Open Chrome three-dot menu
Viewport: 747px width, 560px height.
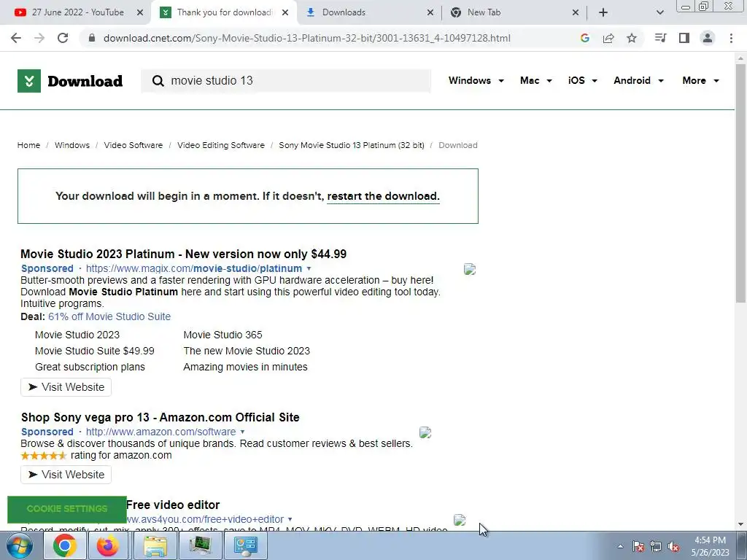[731, 38]
